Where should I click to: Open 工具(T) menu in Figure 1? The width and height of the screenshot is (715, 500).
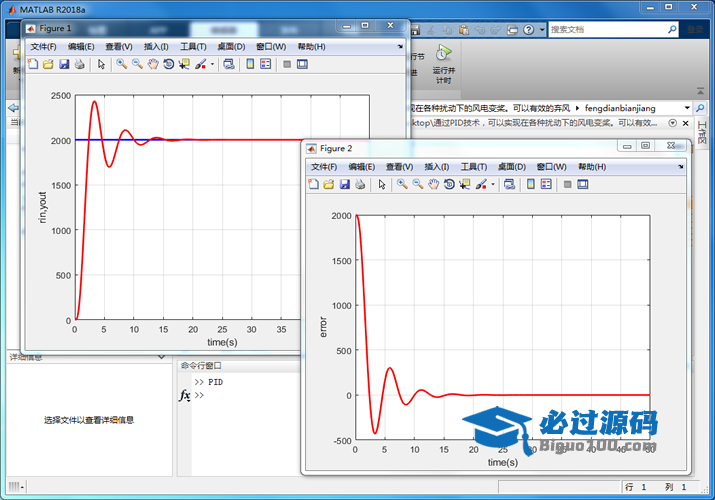pos(193,46)
